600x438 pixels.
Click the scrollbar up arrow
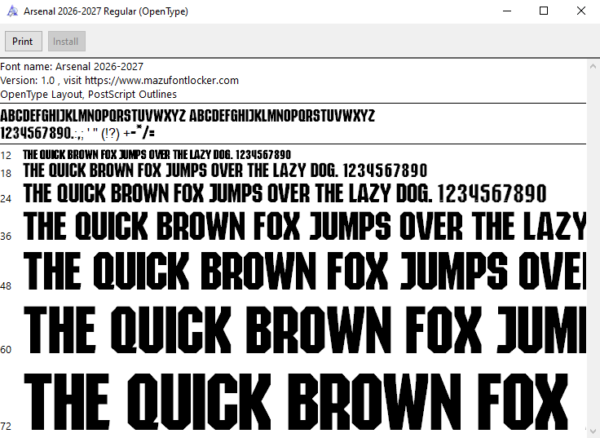point(593,66)
